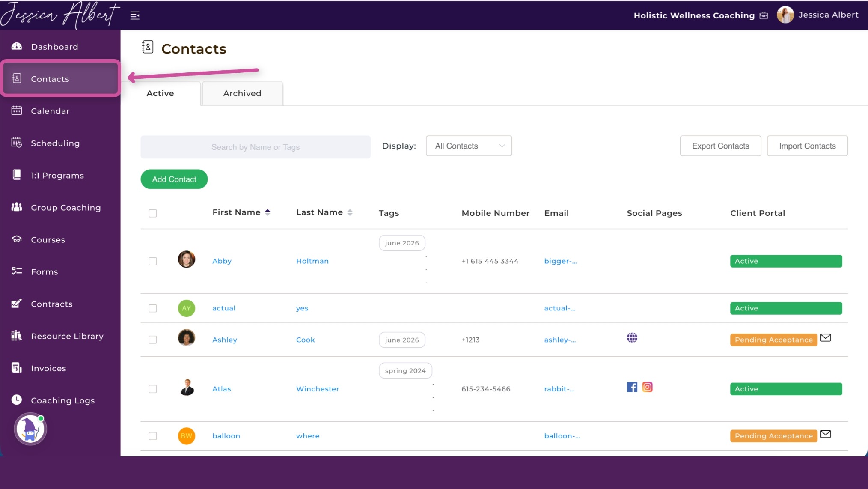The height and width of the screenshot is (489, 868).
Task: Focus the Search by Name or Tags field
Action: [x=256, y=147]
